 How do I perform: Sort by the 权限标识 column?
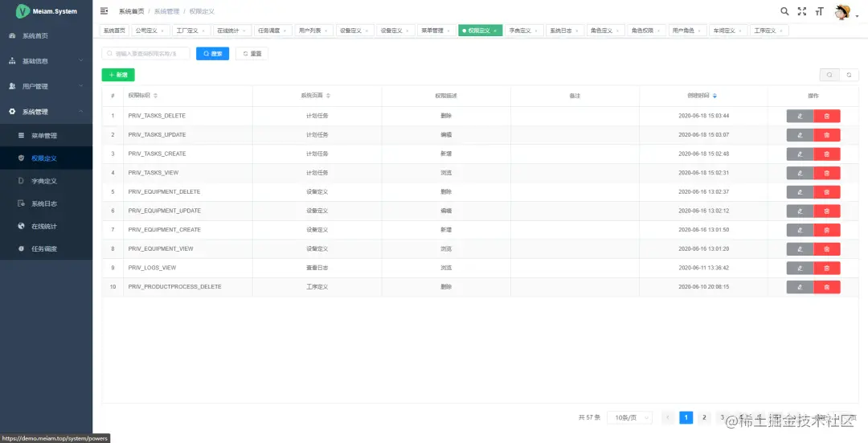coord(156,96)
